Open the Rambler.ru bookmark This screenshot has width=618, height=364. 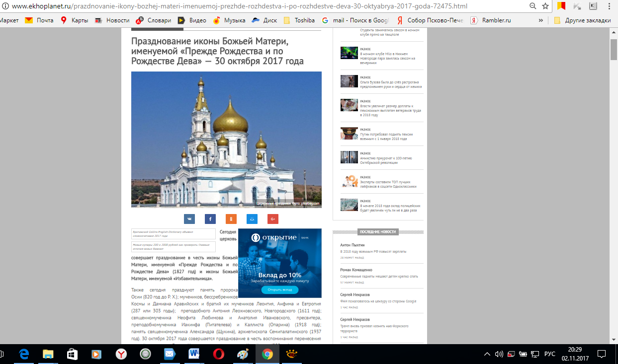pyautogui.click(x=490, y=20)
